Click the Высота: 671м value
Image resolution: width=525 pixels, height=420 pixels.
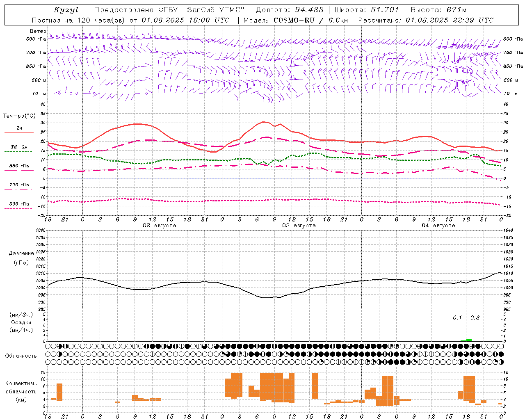[439, 10]
